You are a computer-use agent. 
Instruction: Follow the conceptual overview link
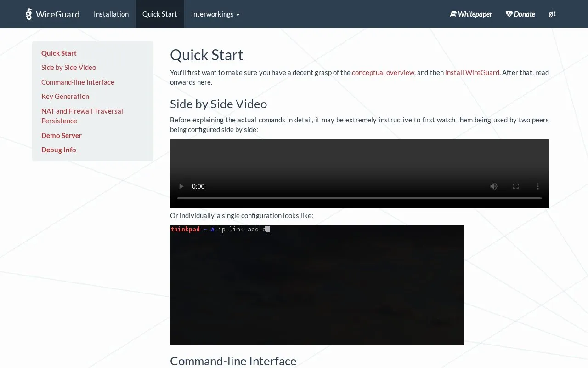coord(383,72)
